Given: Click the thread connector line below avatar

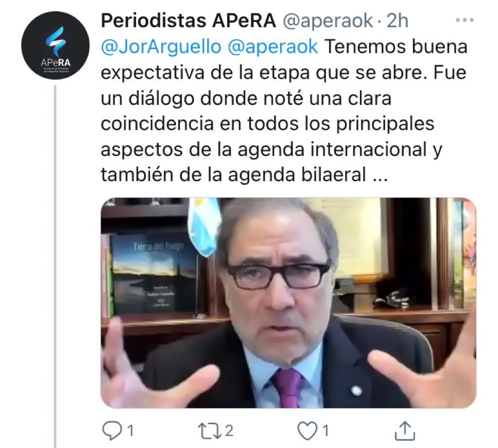Looking at the screenshot, I should [x=55, y=266].
